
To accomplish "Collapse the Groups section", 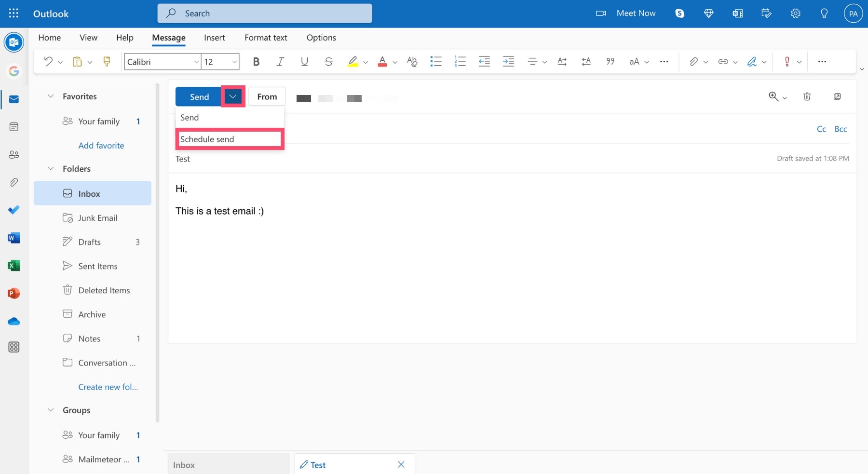I will [51, 410].
